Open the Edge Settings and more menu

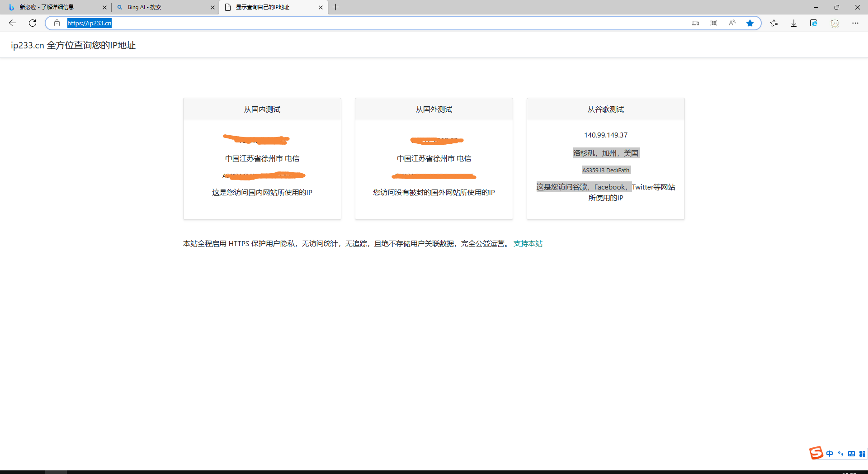pos(855,23)
